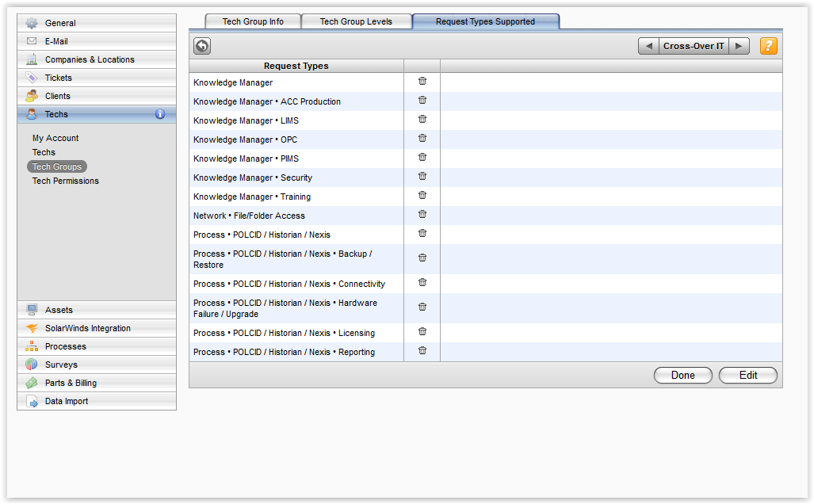Remove the Nexis • Connectivity request type

click(x=422, y=282)
